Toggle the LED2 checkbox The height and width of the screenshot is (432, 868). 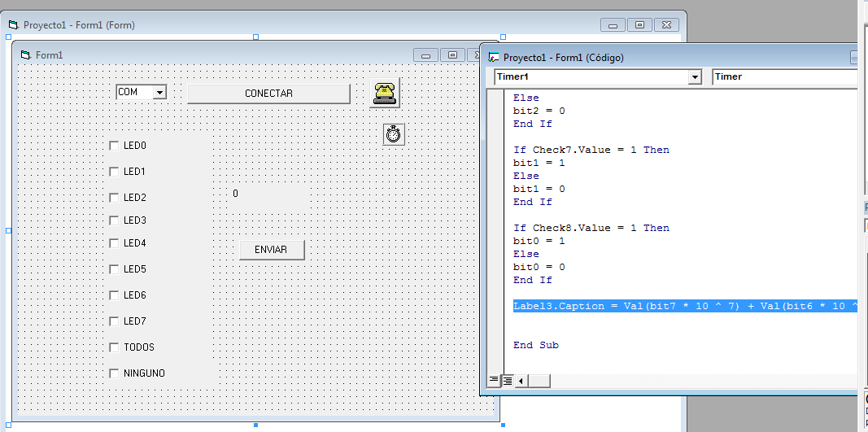114,198
